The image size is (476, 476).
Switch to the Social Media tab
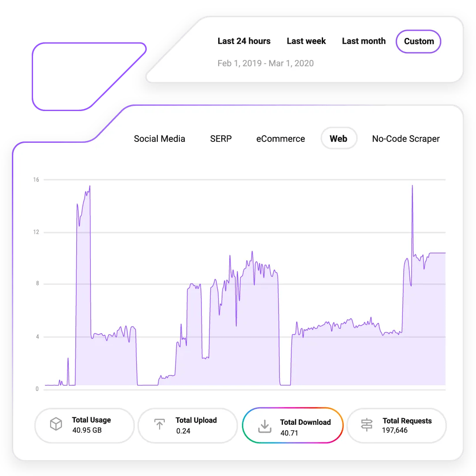(160, 138)
